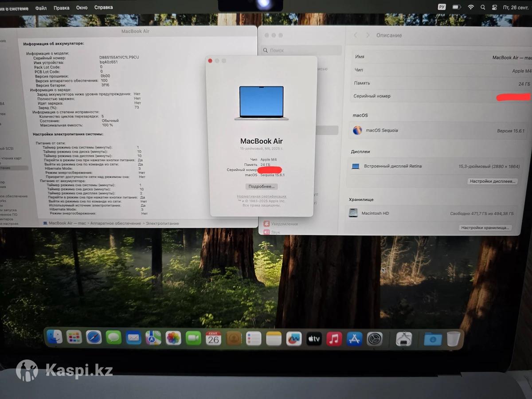
Task: Open the Файл menu
Action: pyautogui.click(x=41, y=8)
